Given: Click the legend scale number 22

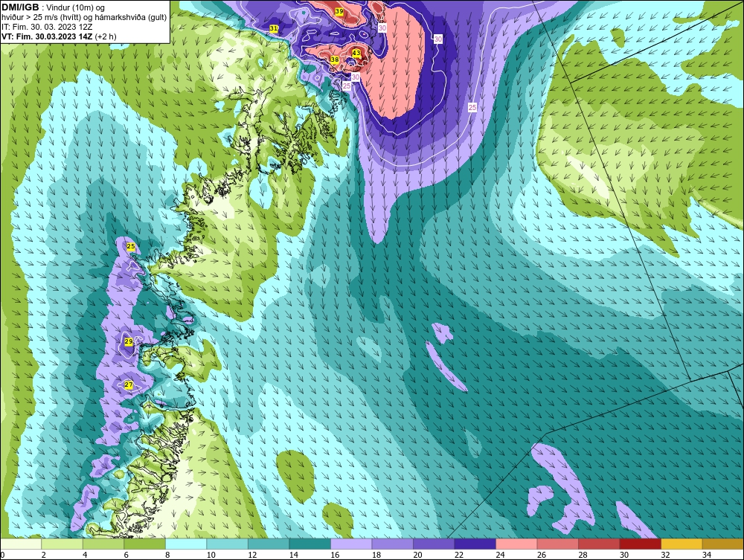Looking at the screenshot, I should (458, 555).
